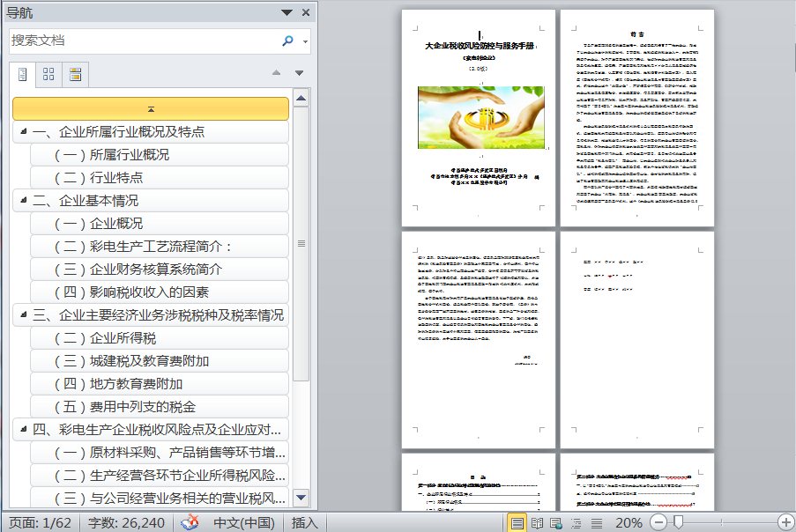Click the proofing errors status icon
The height and width of the screenshot is (532, 796).
[190, 522]
